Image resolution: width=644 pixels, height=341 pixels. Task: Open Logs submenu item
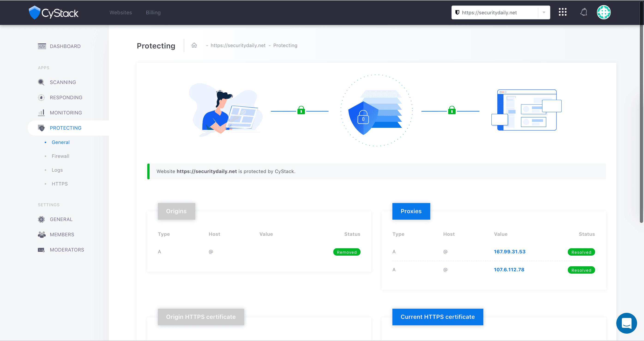pyautogui.click(x=57, y=170)
